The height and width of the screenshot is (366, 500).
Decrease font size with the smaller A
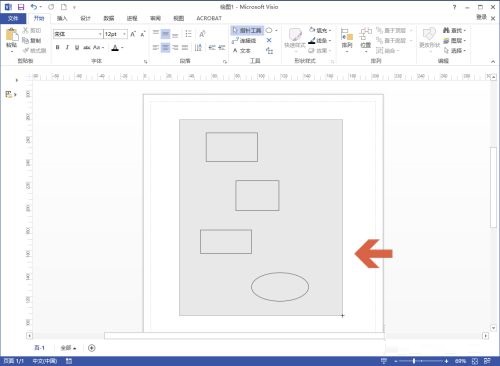(x=143, y=34)
